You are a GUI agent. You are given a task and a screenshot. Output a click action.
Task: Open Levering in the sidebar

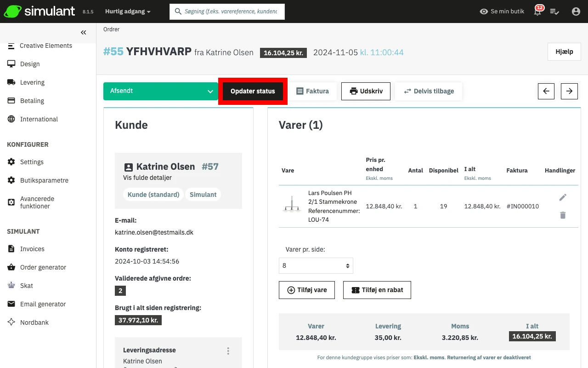[x=32, y=82]
